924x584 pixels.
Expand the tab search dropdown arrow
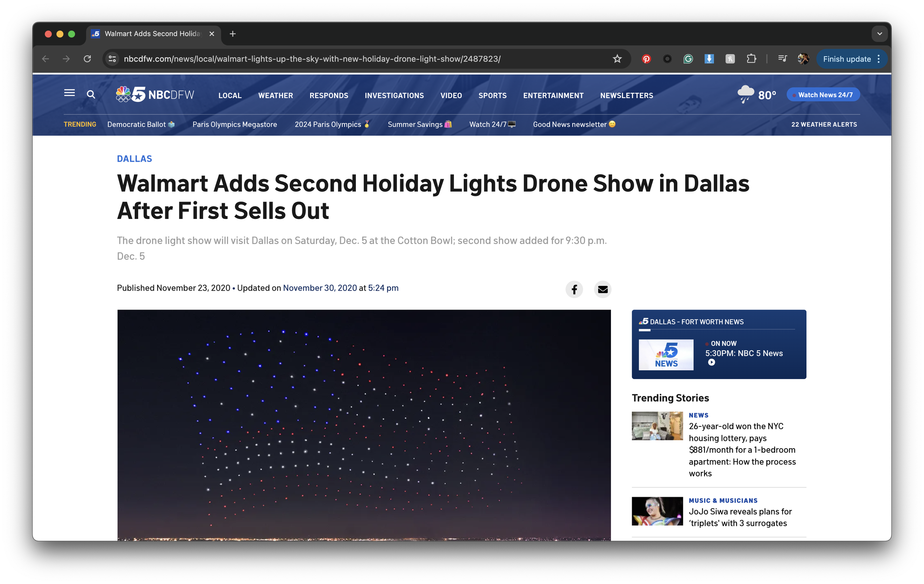coord(880,34)
